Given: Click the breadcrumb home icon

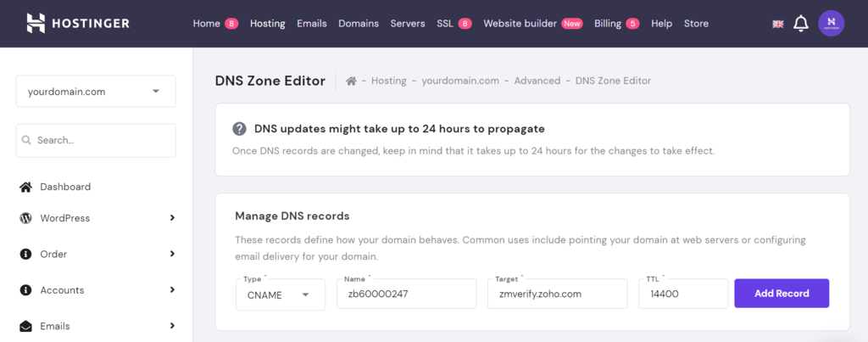Looking at the screenshot, I should 351,81.
